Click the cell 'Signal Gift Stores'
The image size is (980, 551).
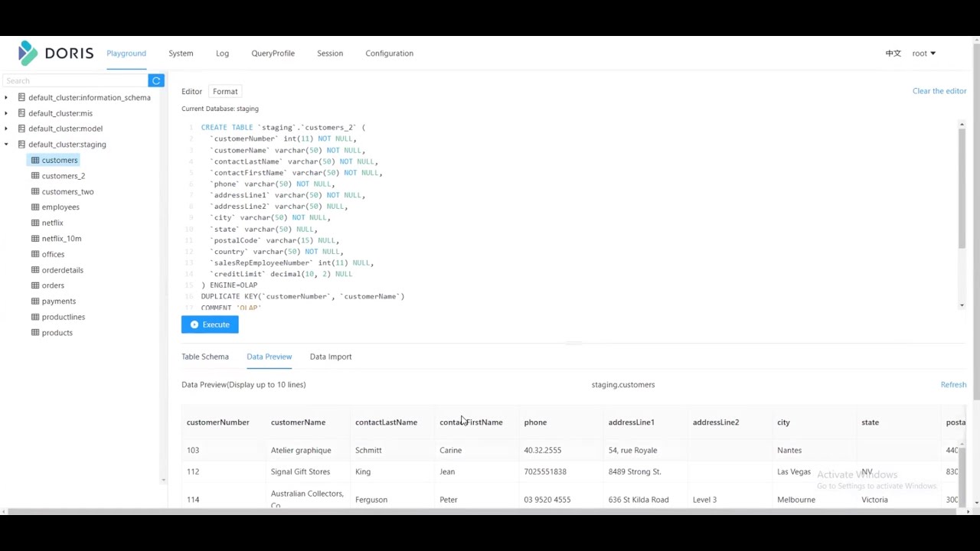pos(300,471)
